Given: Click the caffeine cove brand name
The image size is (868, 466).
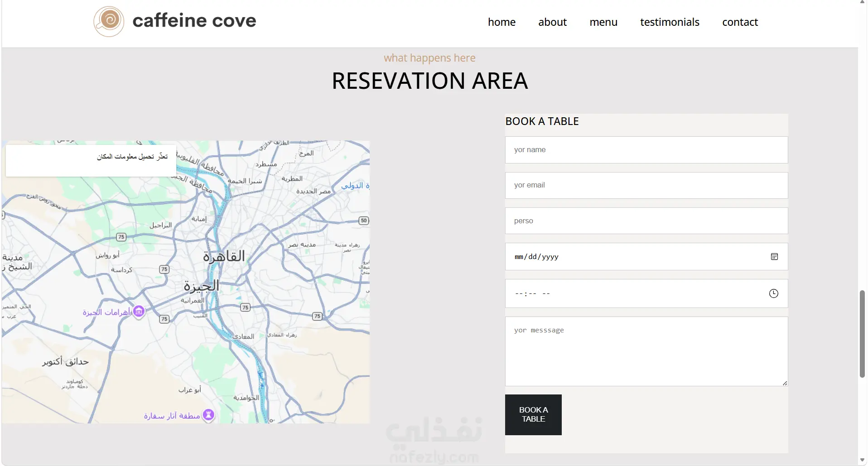Looking at the screenshot, I should click(x=194, y=21).
